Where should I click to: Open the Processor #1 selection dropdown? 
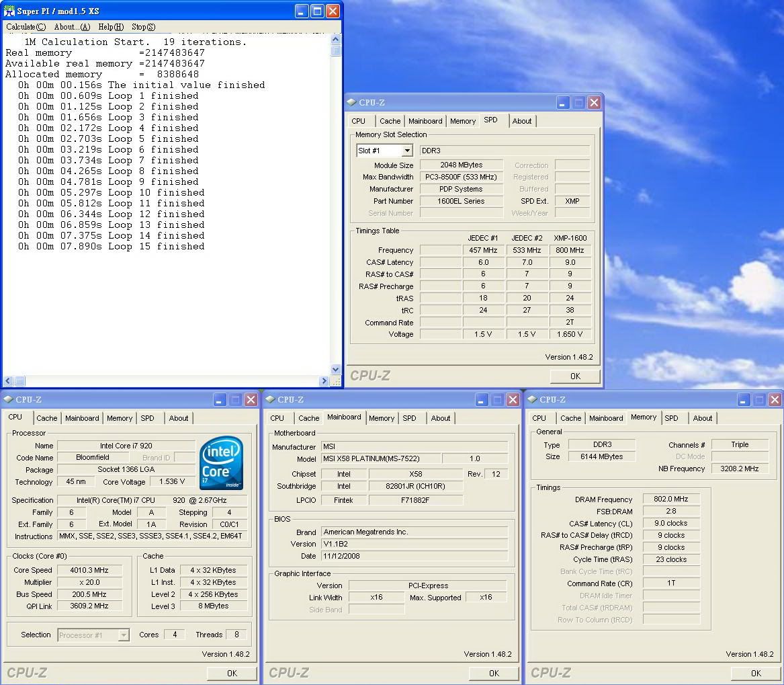click(124, 635)
